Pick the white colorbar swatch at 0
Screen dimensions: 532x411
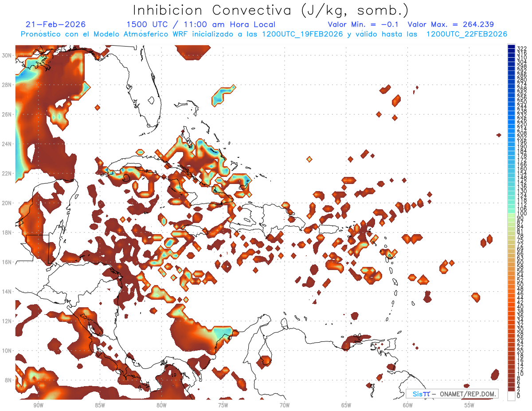tap(511, 395)
